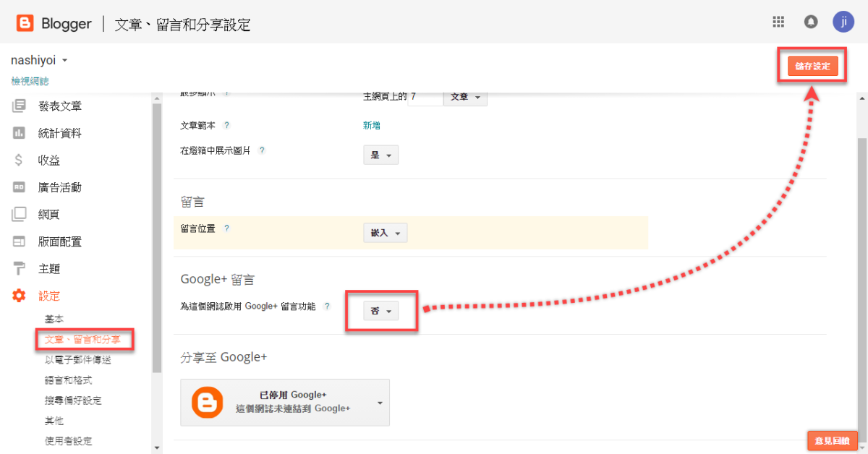
Task: Go to 版面配置 in sidebar
Action: [x=60, y=241]
